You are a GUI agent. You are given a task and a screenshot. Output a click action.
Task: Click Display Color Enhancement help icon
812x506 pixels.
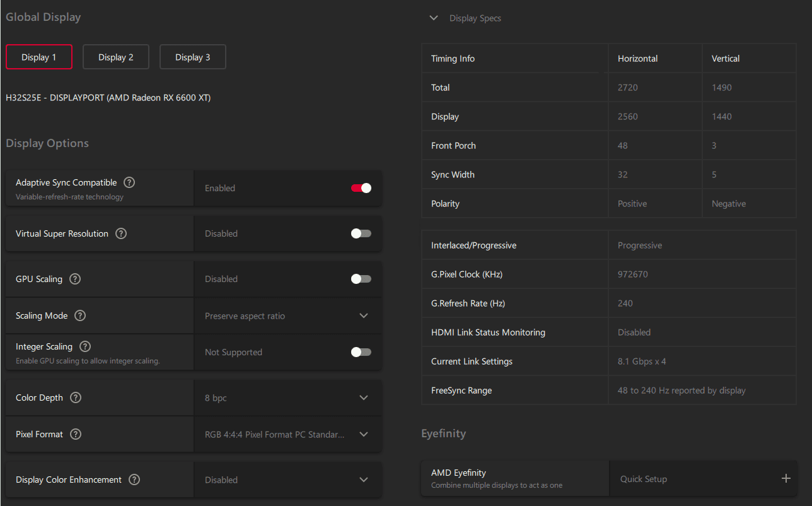click(x=134, y=480)
